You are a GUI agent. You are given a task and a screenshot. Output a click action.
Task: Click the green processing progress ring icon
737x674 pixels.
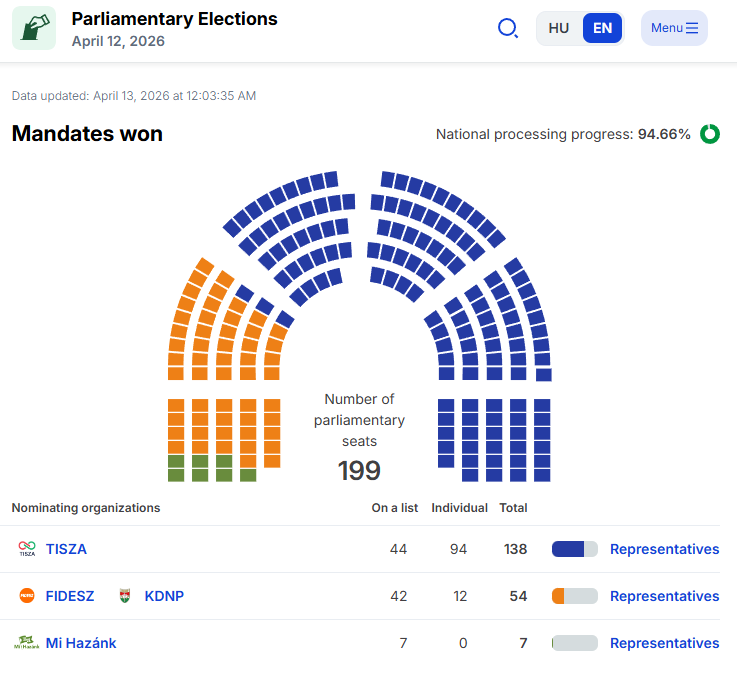click(x=710, y=134)
